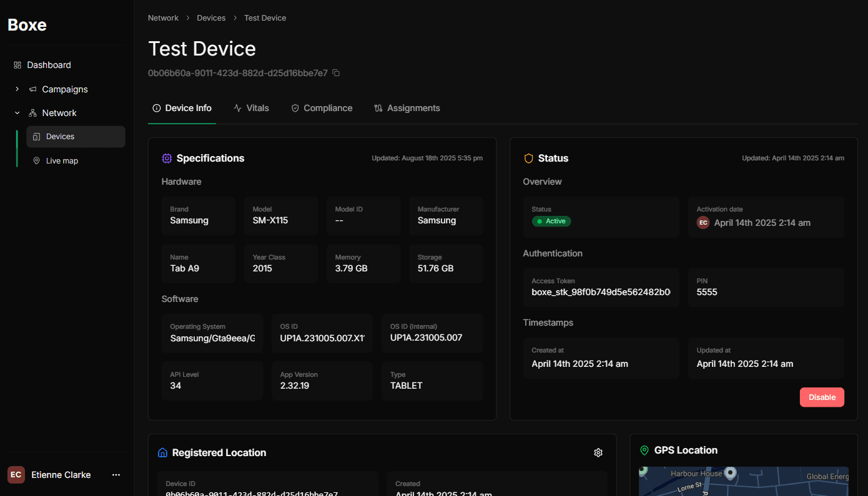Viewport: 868px width, 496px height.
Task: Navigate to Network in breadcrumb
Action: [x=163, y=18]
